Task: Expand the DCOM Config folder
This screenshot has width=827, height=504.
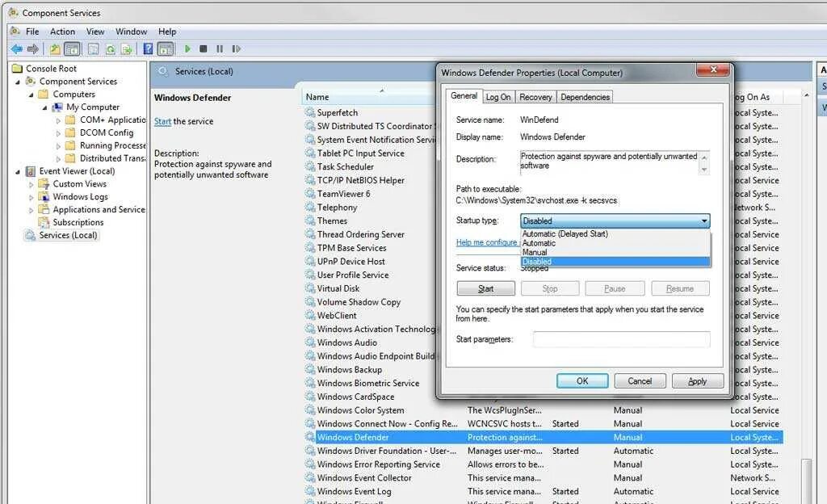Action: [x=58, y=133]
